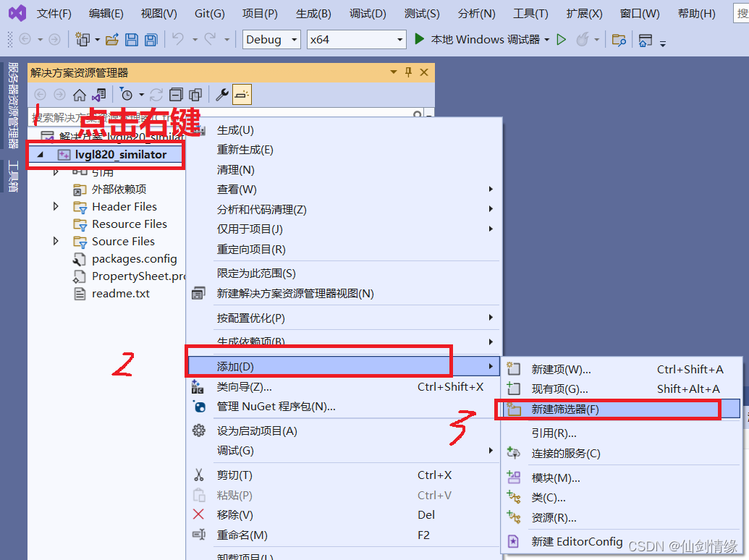Image resolution: width=749 pixels, height=560 pixels.
Task: Select 现有项(G)... in the submenu
Action: [x=622, y=389]
